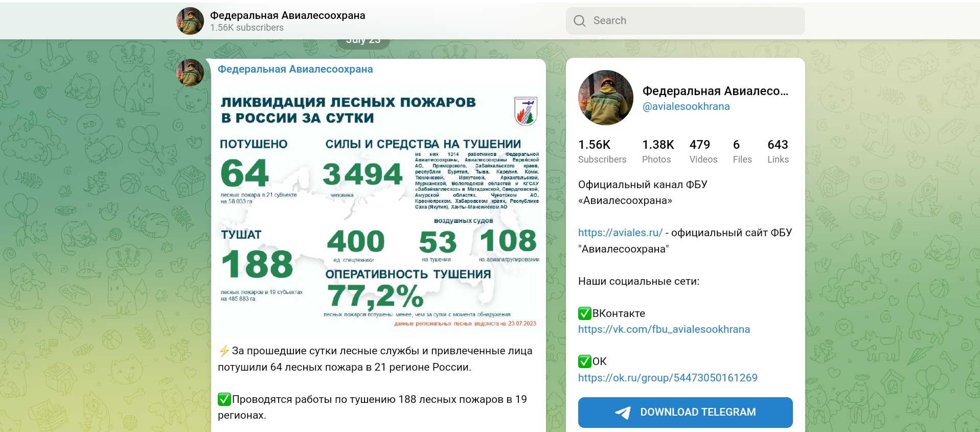Click post text about 188 лесных пожаров
Viewport: 980px width, 432px height.
coord(372,407)
